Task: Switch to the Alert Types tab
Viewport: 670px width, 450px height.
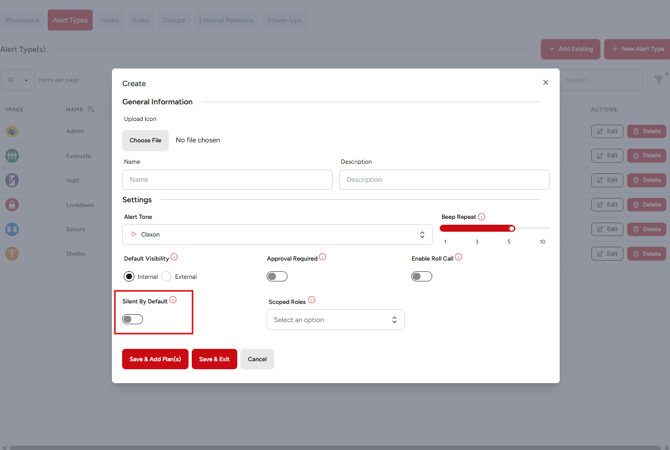Action: click(70, 20)
